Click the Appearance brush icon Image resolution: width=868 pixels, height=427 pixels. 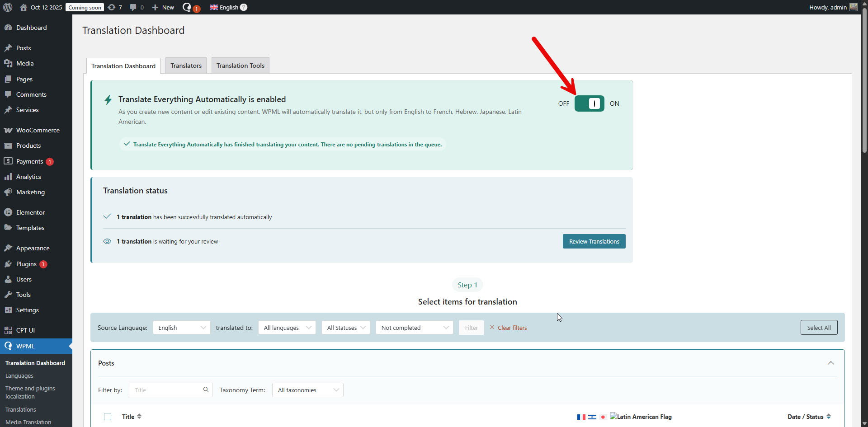click(8, 248)
